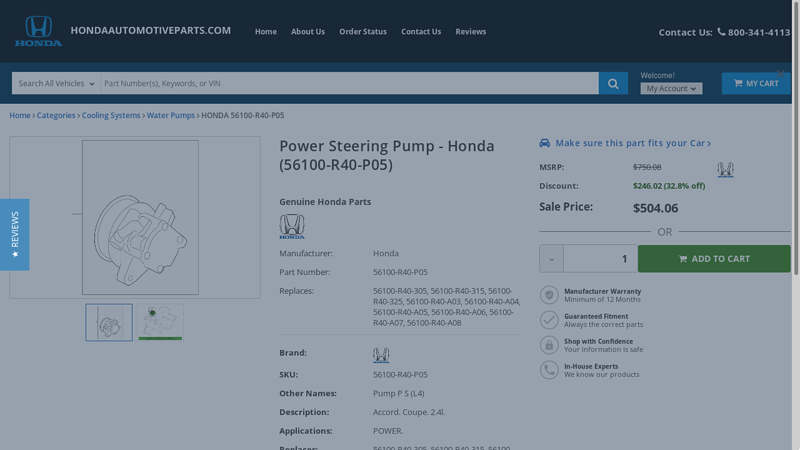800x450 pixels.
Task: Select first pump thumbnail image
Action: 109,322
